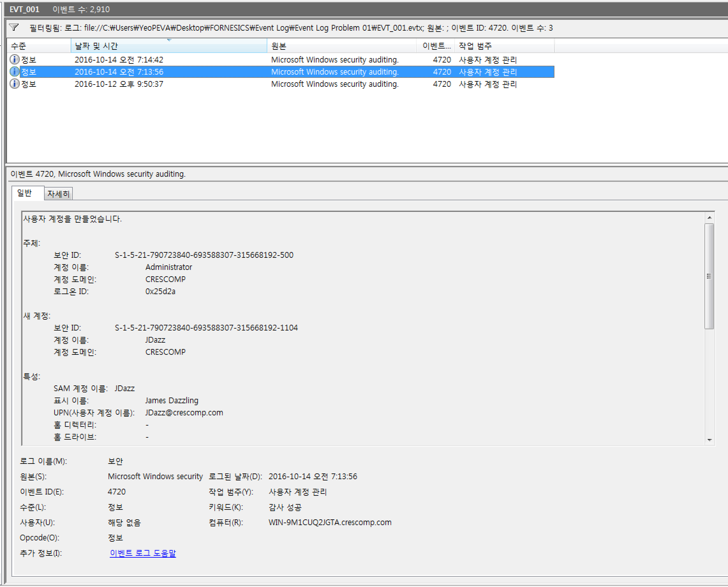The height and width of the screenshot is (587, 728).
Task: Click the 이벤트 ID column header
Action: (x=435, y=46)
